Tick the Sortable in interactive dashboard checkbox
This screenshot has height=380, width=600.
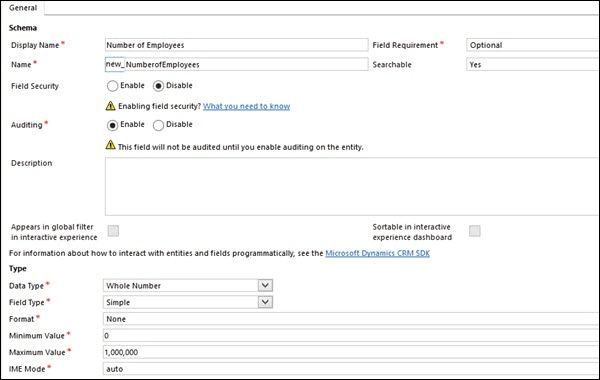click(475, 231)
